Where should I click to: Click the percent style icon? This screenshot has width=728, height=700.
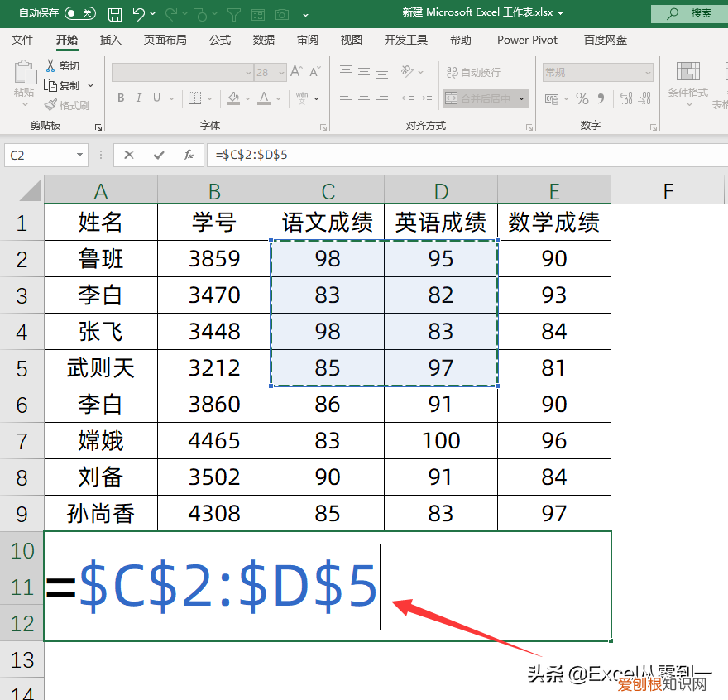[x=582, y=99]
